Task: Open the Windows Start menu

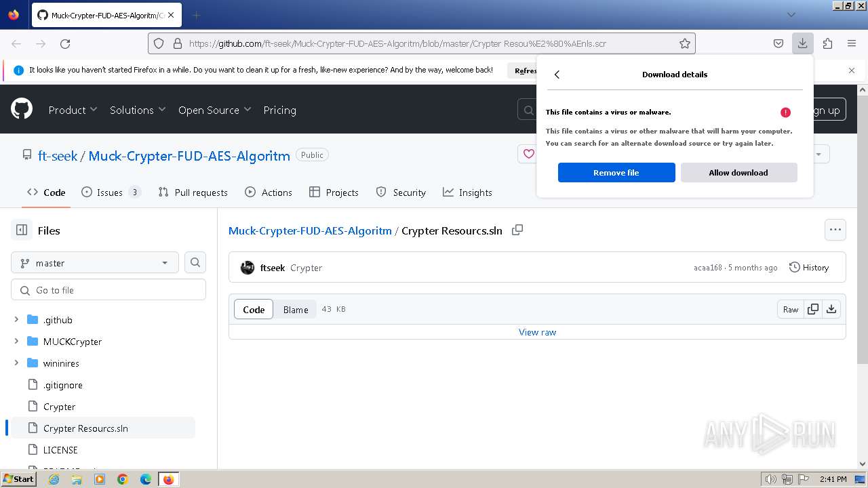Action: [x=19, y=479]
